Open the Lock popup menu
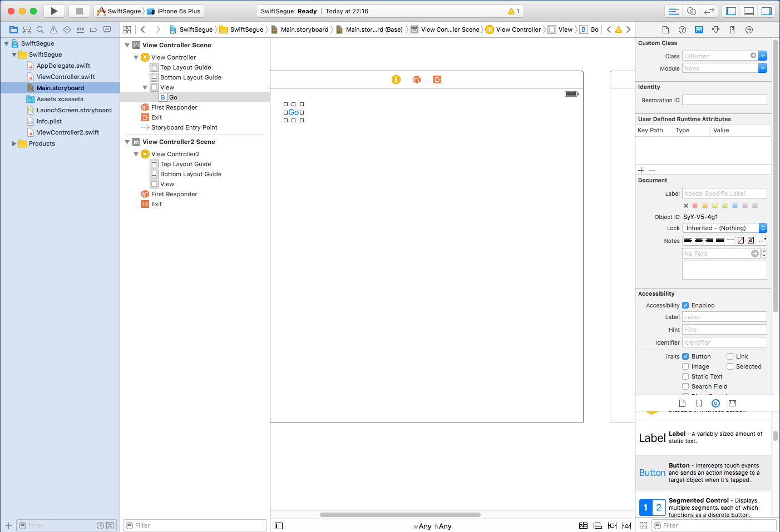Viewport: 780px width, 532px height. click(724, 228)
